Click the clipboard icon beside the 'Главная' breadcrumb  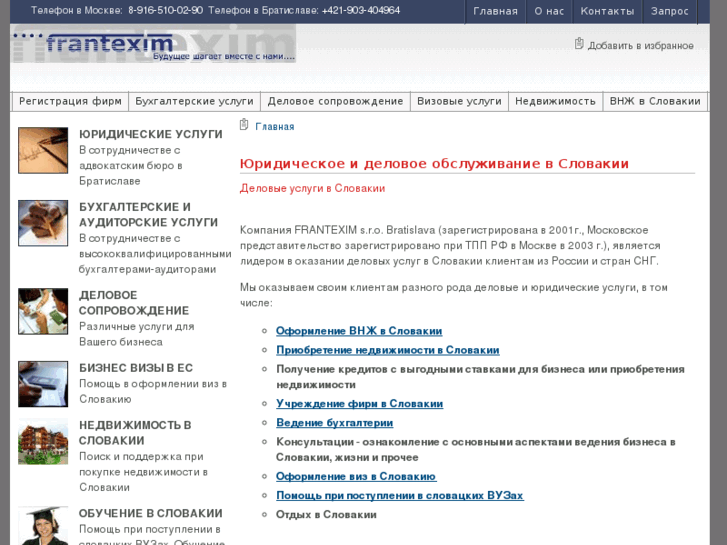point(244,125)
